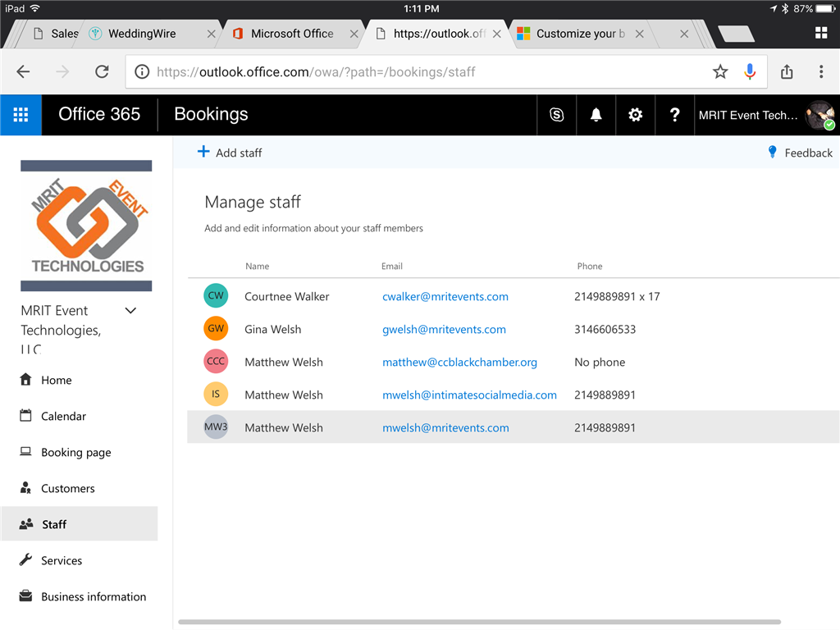Click the IS staff avatar
Image resolution: width=840 pixels, height=630 pixels.
click(216, 395)
